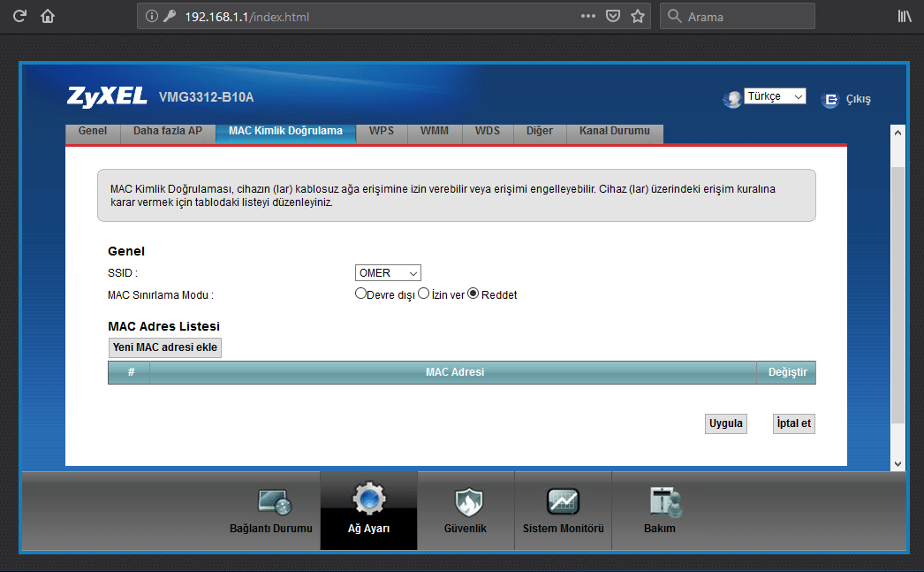Select İzin ver MAC restriction mode
The image size is (924, 572).
[x=423, y=294]
